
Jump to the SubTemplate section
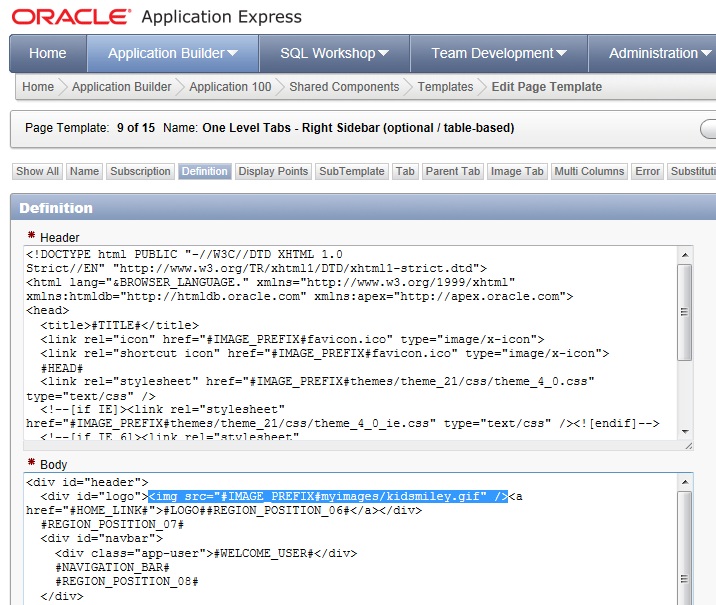pos(352,171)
